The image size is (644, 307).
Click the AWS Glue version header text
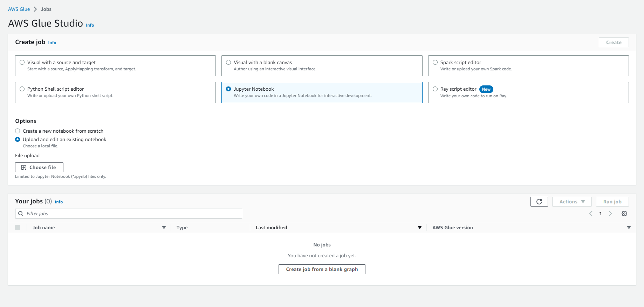point(452,228)
